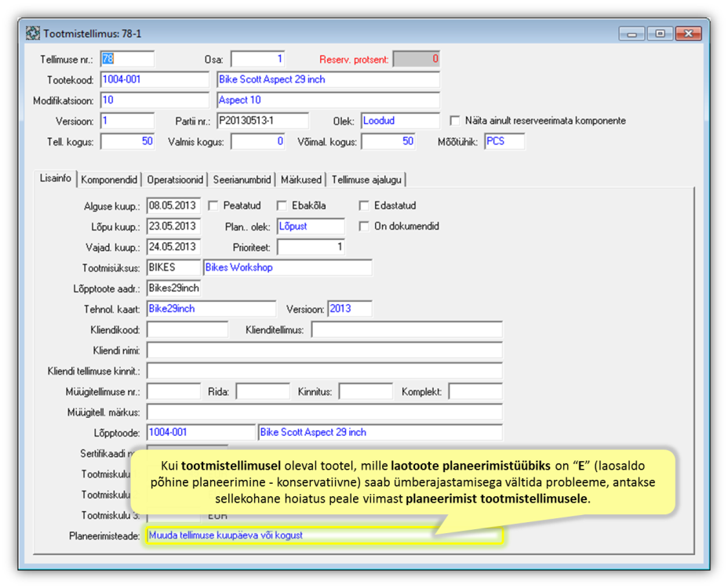728x588 pixels.
Task: Click the Tootmistellimus window title icon
Action: (x=33, y=34)
